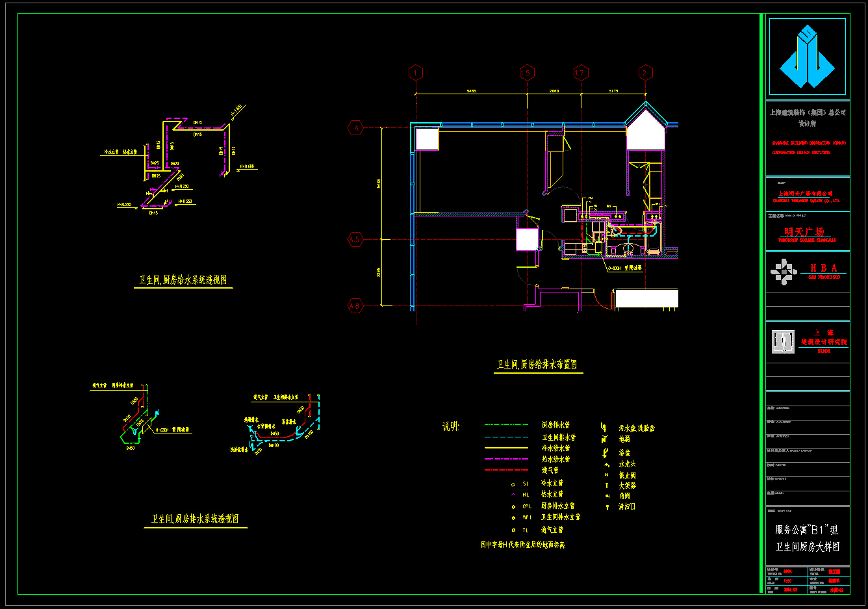Click the 浴盆 bathtub legend symbol

point(606,452)
